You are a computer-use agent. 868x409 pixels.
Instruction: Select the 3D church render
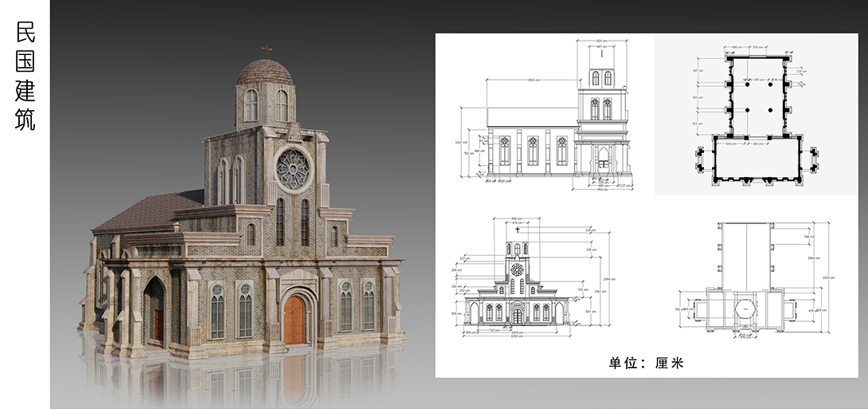click(244, 203)
